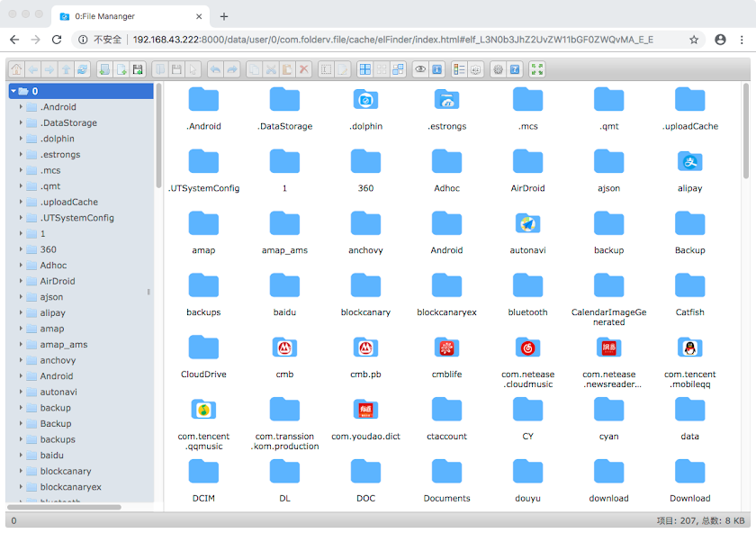This screenshot has height=533, width=756.
Task: Toggle the Quicklook preview eye
Action: coord(420,69)
